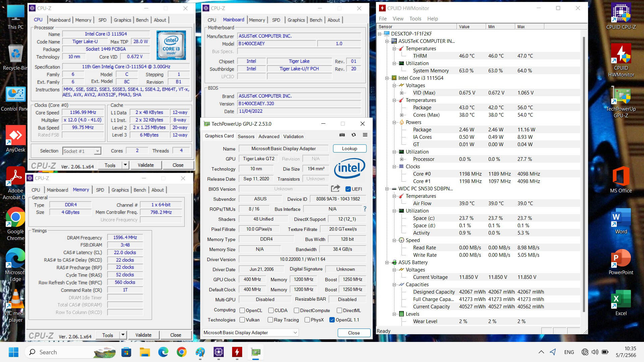Click Validate in the Memory CPU-Z window
644x362 pixels.
[143, 335]
